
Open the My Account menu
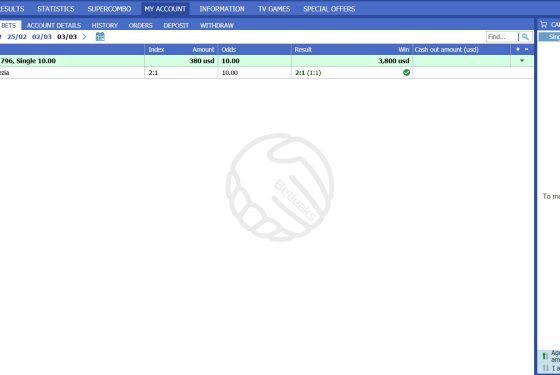coord(165,9)
